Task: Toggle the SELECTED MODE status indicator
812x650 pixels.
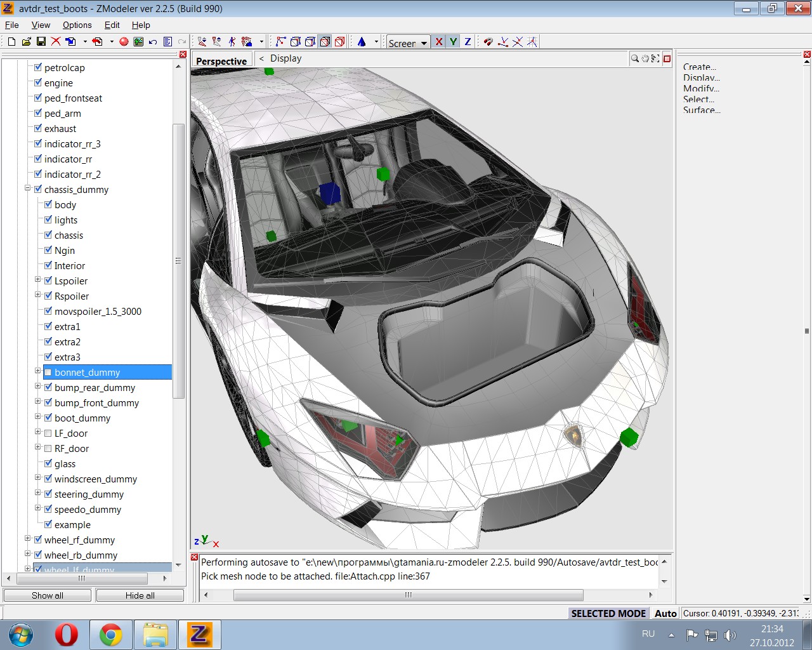Action: click(608, 613)
